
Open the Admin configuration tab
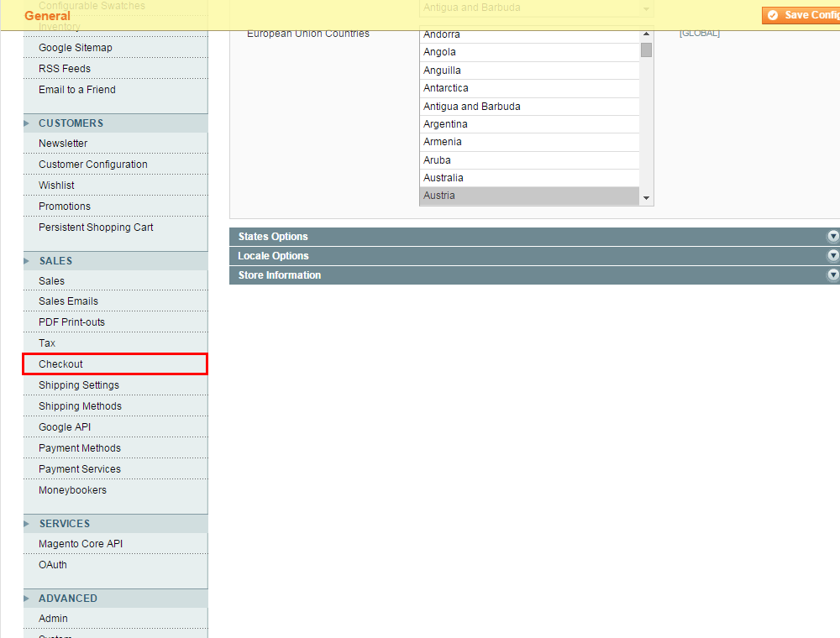116,618
